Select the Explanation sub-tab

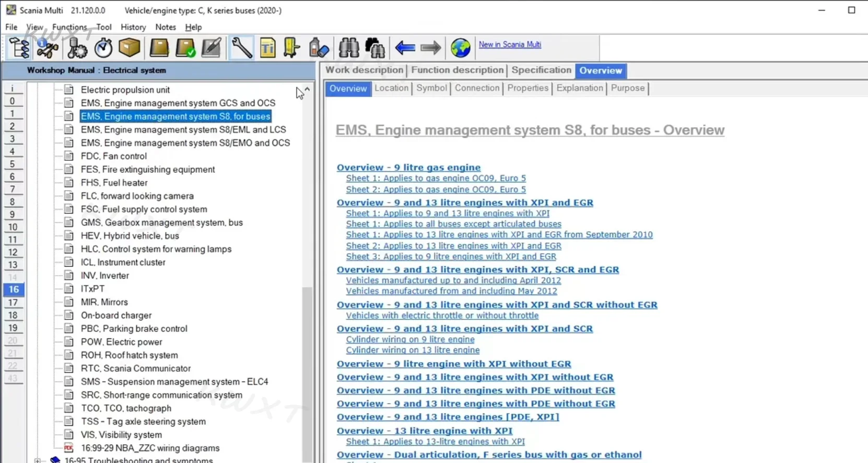tap(580, 88)
